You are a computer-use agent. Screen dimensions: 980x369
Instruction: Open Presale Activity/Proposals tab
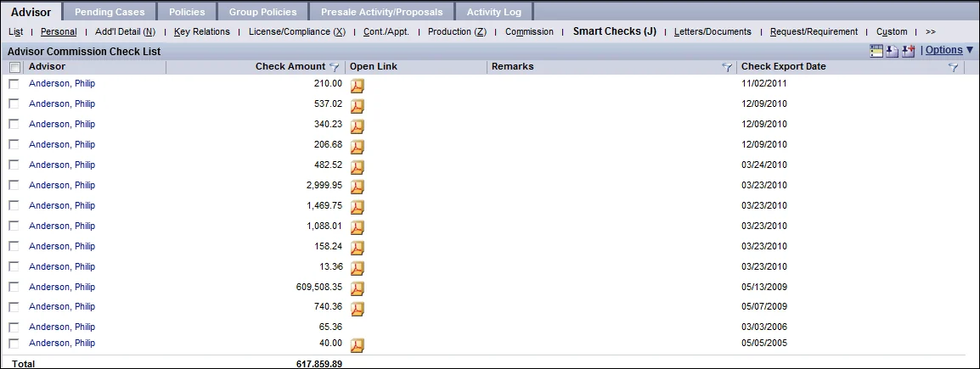click(382, 12)
